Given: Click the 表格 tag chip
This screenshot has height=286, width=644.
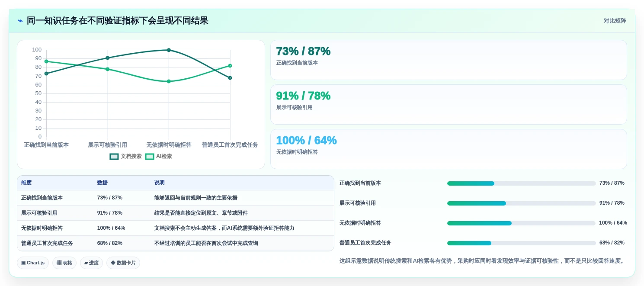Looking at the screenshot, I should coord(64,263).
